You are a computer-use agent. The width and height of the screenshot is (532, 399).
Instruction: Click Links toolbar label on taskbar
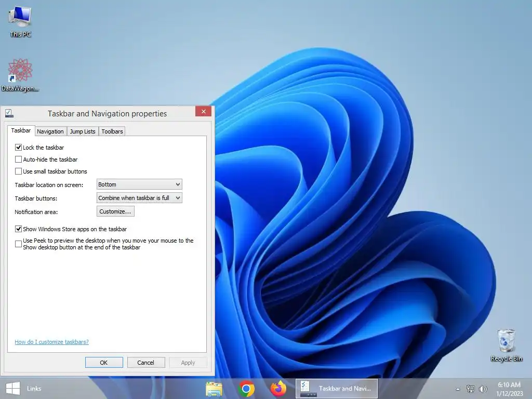(34, 389)
